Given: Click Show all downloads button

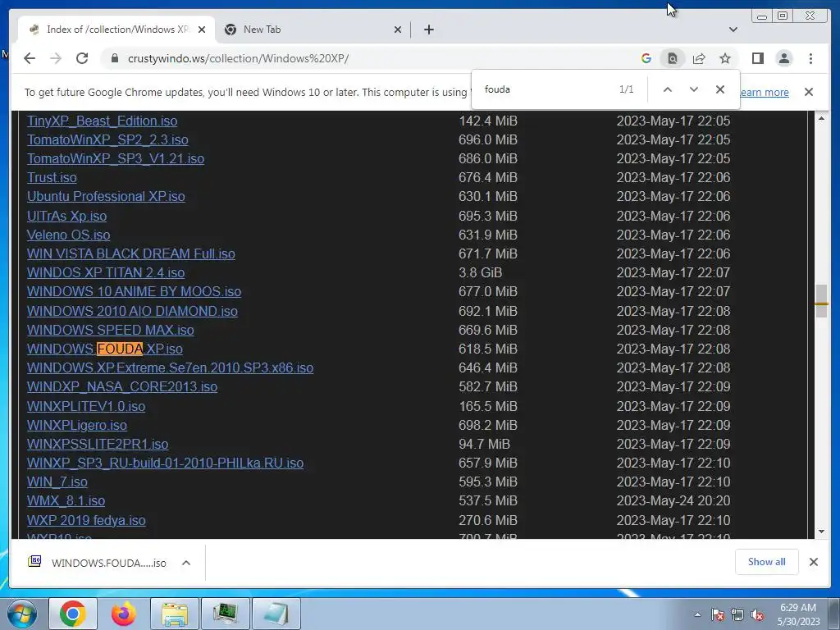Looking at the screenshot, I should click(x=767, y=561).
